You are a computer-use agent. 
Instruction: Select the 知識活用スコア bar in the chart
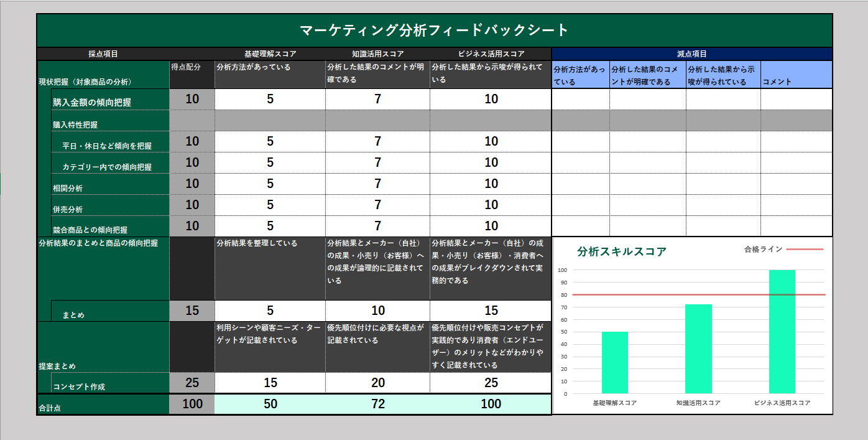(698, 349)
